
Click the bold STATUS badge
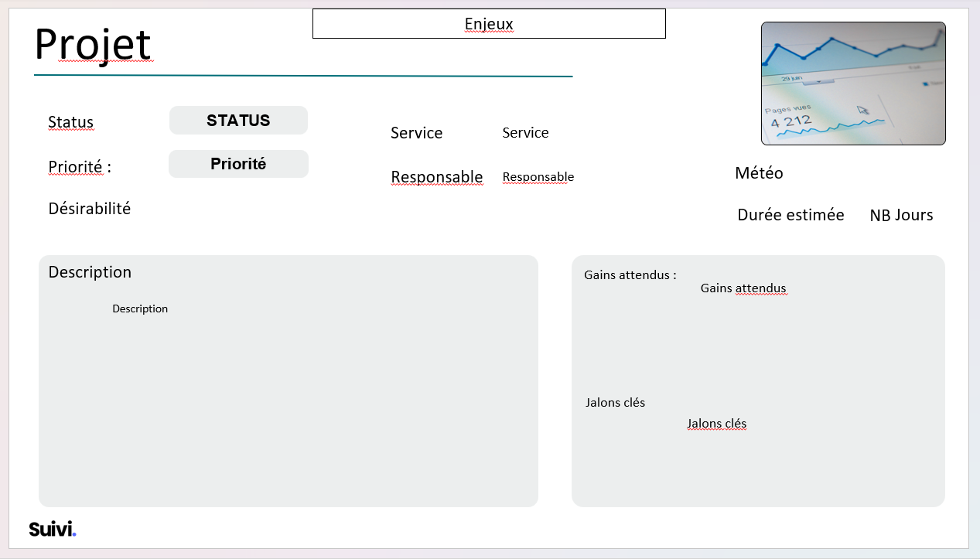(238, 121)
